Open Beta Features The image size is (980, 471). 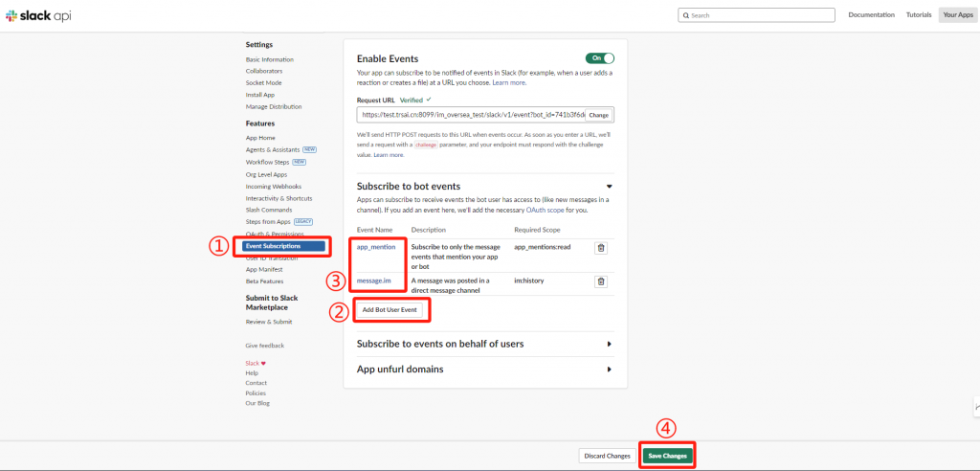(x=264, y=281)
